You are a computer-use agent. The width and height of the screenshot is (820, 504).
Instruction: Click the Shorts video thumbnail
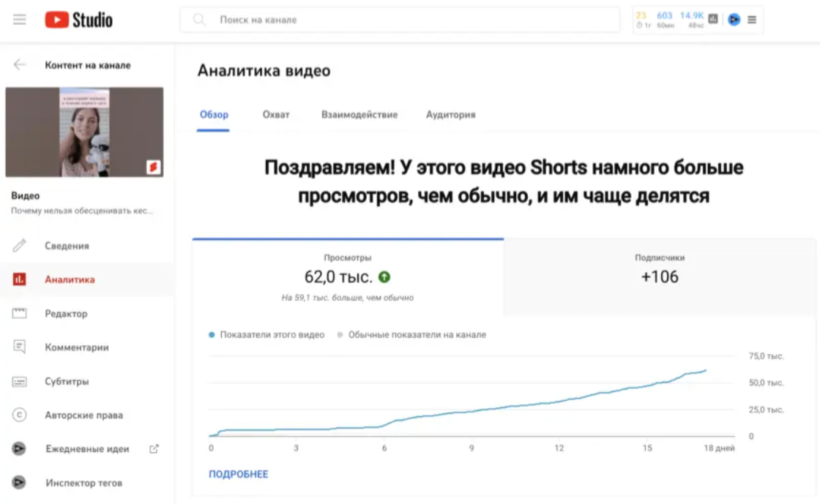click(x=85, y=132)
